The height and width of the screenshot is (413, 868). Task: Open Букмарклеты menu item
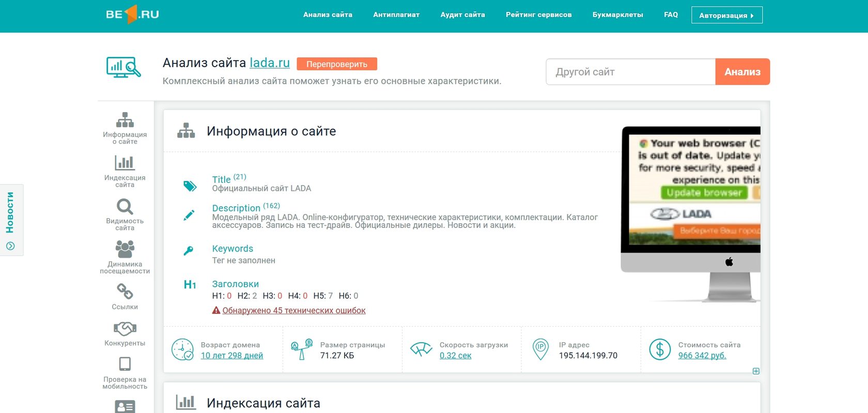point(617,14)
